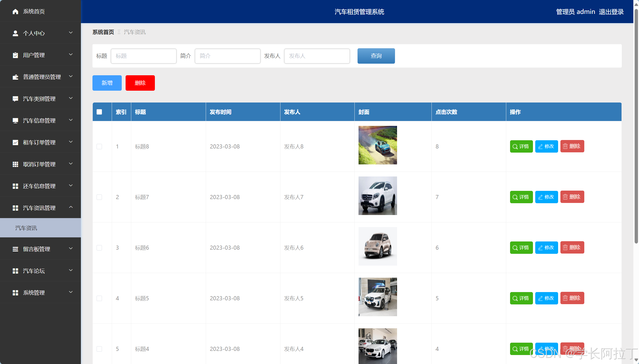639x364 pixels.
Task: Click the 退出登录 logout link
Action: [x=611, y=12]
